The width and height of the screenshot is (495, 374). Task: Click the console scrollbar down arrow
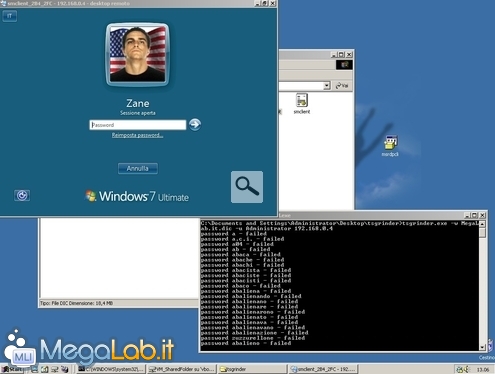[x=482, y=347]
